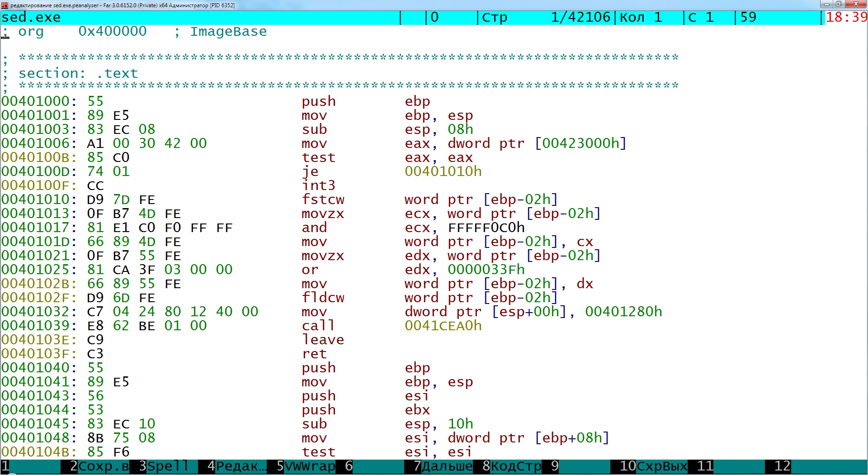Click the 'and' mnemonic at 00401017

(314, 228)
